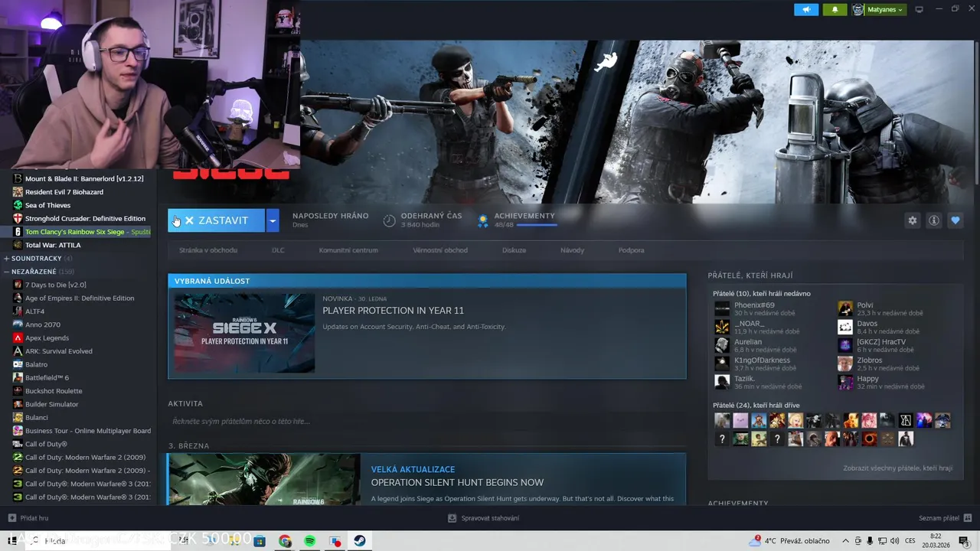This screenshot has height=551, width=980.
Task: Open the Věrnostní obchod tab
Action: (440, 250)
